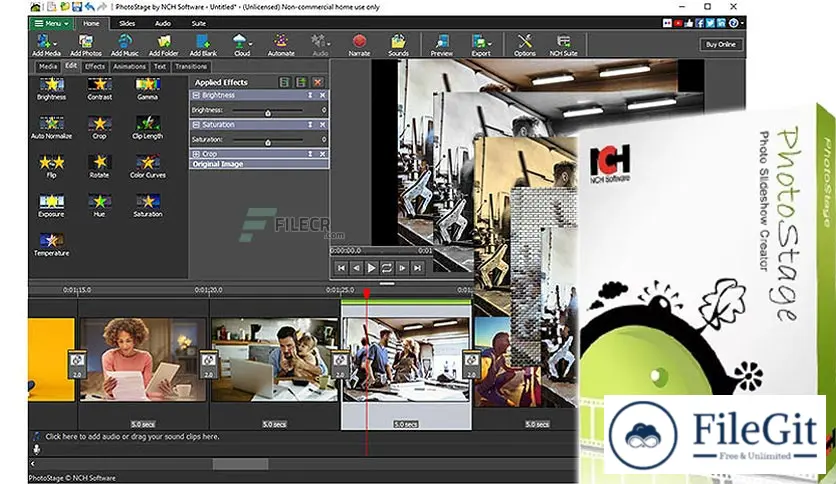Click the Facebook icon in top bar
Screen dimensions: 836x484
(x=699, y=23)
